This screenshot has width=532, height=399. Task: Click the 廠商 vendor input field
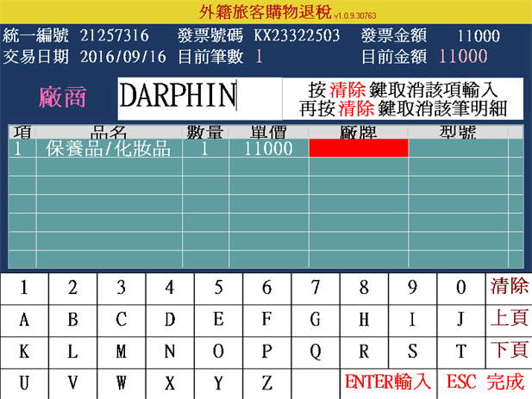(198, 97)
